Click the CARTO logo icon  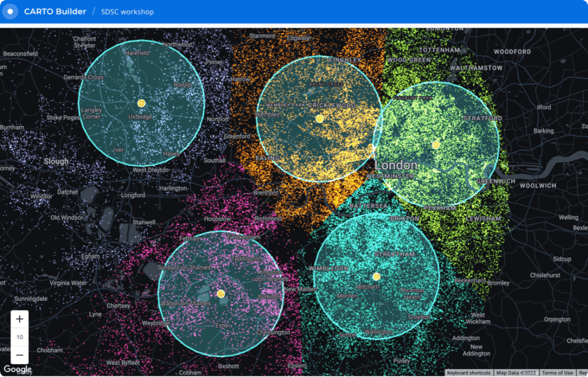point(10,11)
